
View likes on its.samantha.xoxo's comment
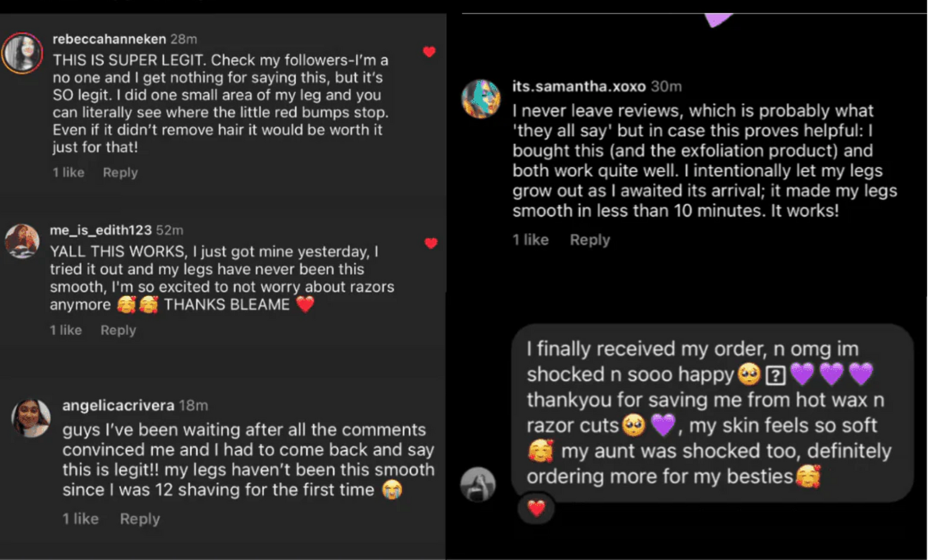point(530,239)
